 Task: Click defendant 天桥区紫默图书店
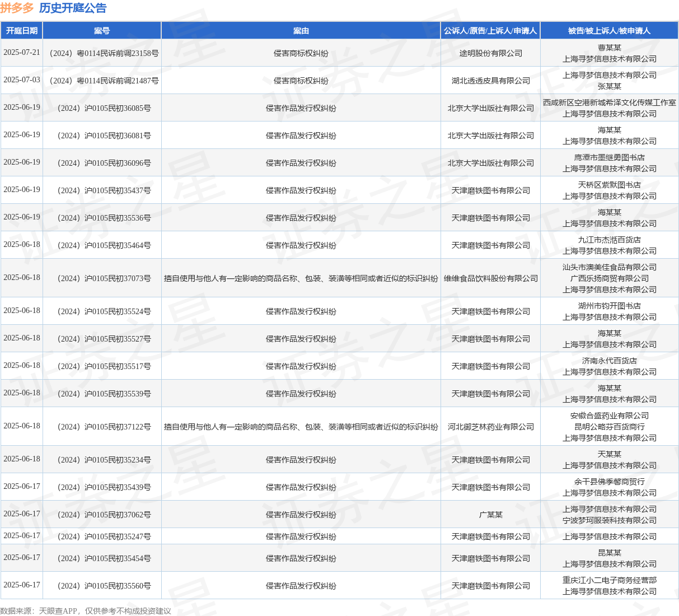(x=610, y=185)
